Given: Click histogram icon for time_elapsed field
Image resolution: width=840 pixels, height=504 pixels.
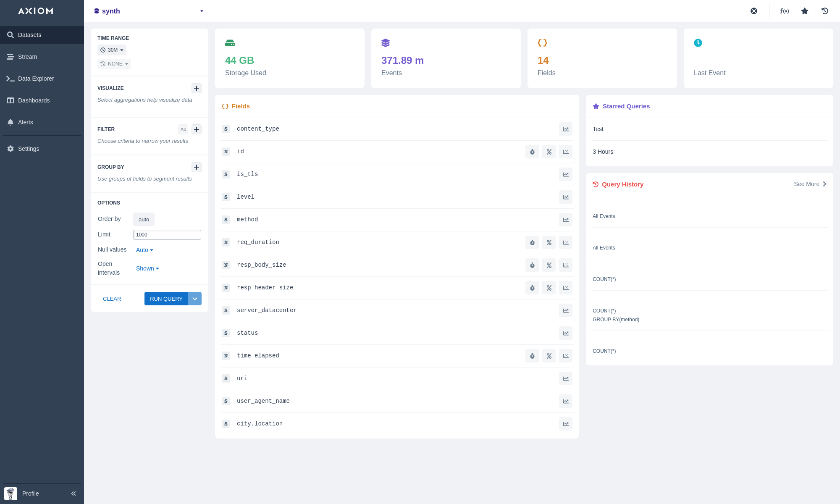Looking at the screenshot, I should pos(566,356).
